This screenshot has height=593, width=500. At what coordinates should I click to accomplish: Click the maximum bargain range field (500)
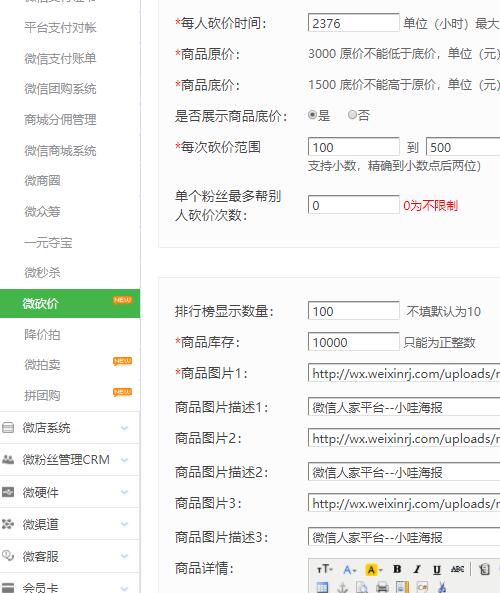(463, 146)
